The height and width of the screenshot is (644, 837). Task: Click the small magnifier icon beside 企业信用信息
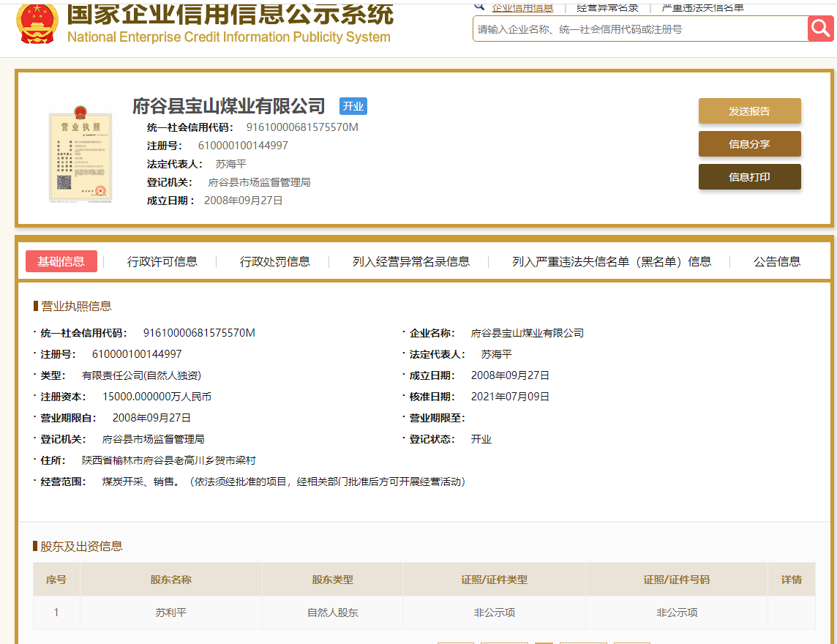(x=479, y=6)
